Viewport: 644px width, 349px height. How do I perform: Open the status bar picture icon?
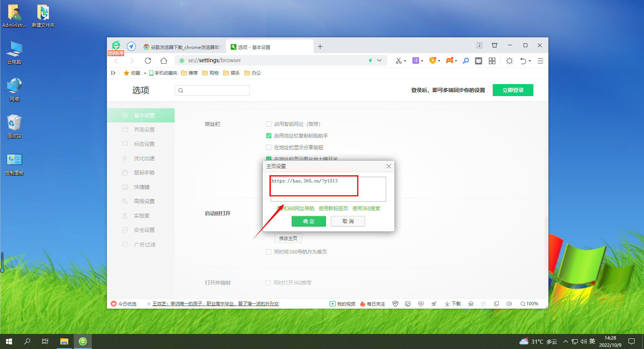408,304
